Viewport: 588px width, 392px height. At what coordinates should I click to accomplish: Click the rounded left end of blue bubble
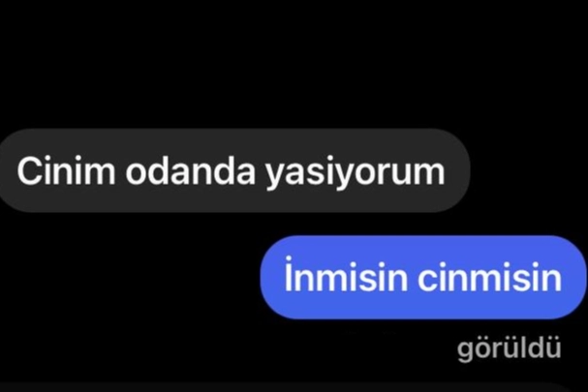[x=272, y=278]
